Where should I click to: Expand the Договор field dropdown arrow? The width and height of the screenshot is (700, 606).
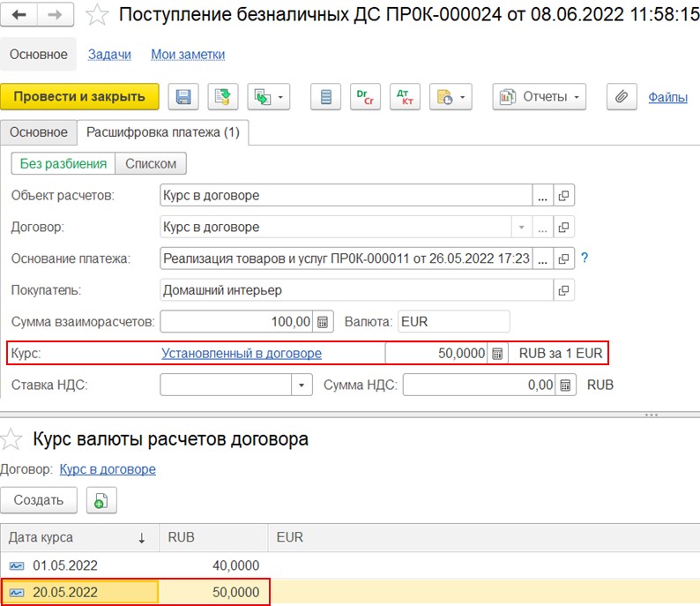(x=521, y=228)
